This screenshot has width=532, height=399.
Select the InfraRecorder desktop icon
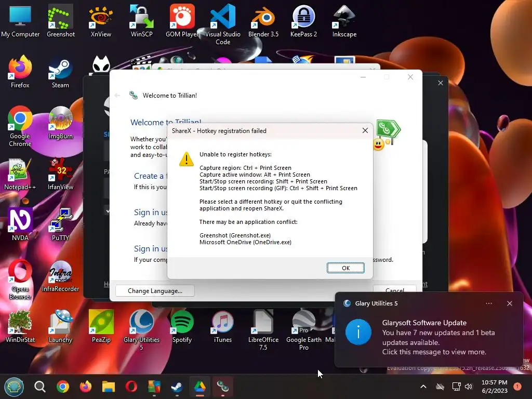pos(60,276)
